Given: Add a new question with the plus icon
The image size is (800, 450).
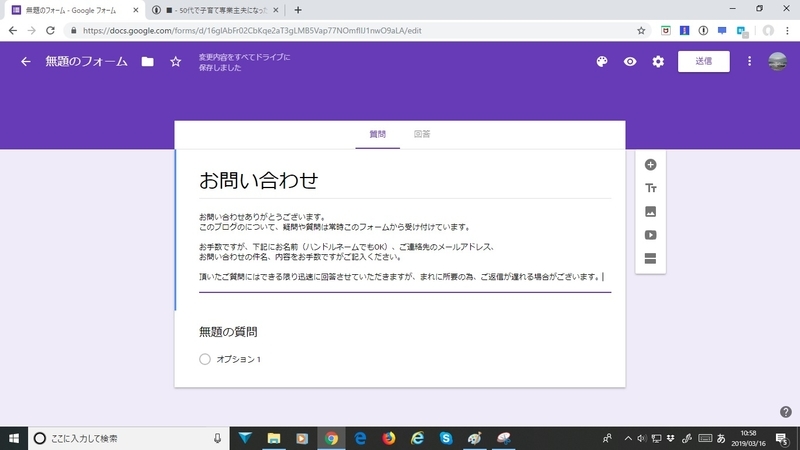Looking at the screenshot, I should point(651,165).
